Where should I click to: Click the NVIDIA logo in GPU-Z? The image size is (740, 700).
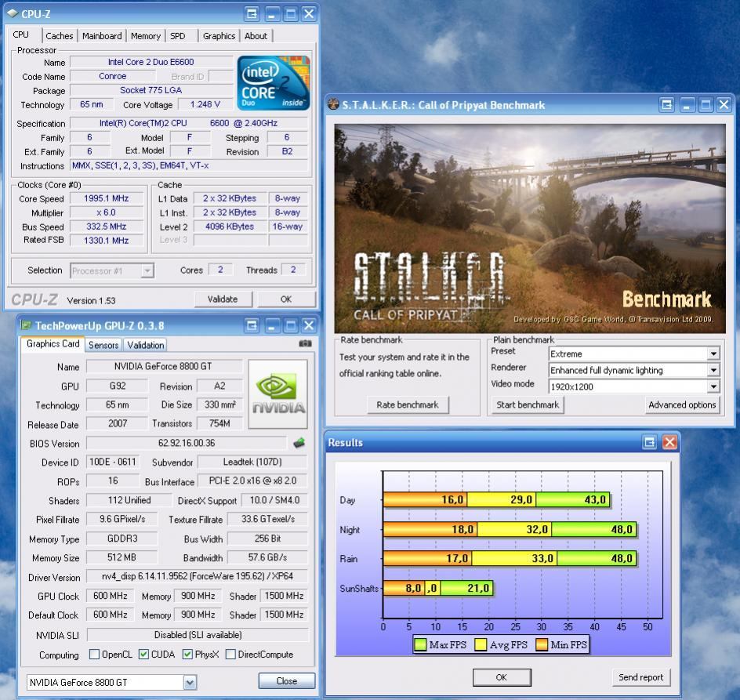coord(278,394)
